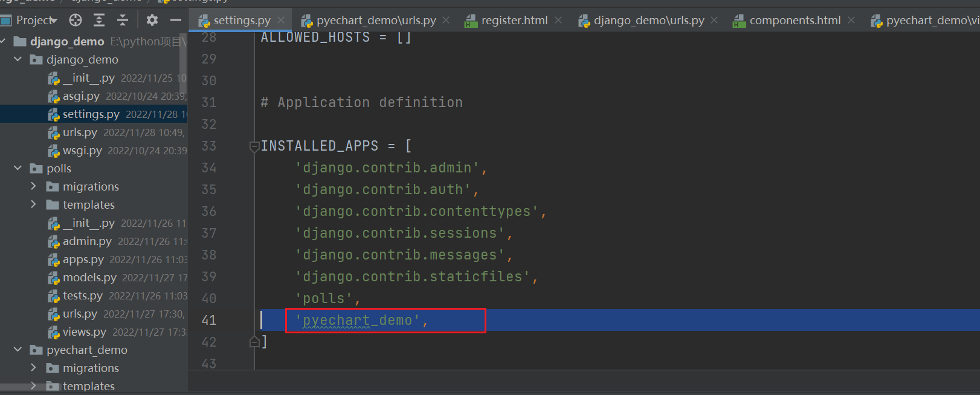Select asgi.py in project tree
980x395 pixels.
(81, 96)
